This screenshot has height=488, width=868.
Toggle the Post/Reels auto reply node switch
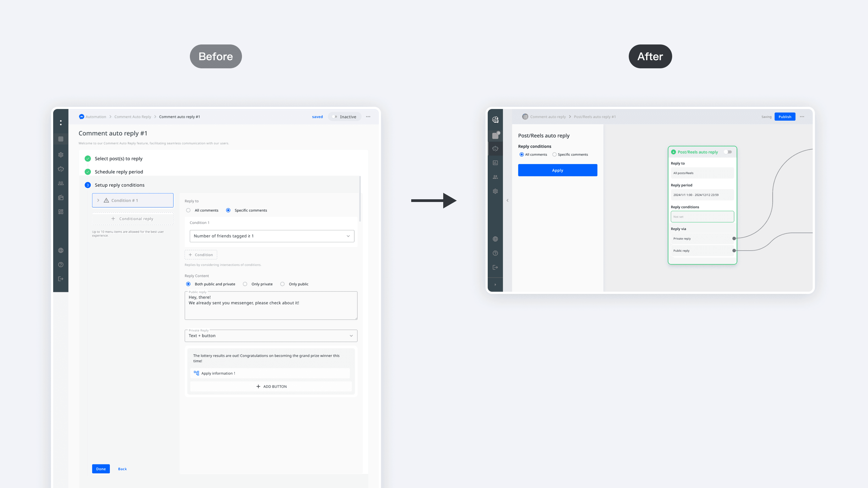coord(728,152)
